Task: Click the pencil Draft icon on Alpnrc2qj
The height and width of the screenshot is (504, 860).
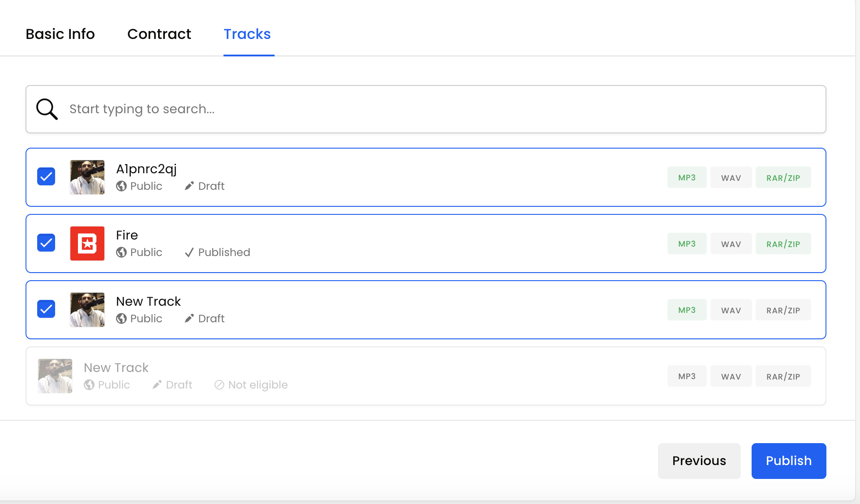Action: pyautogui.click(x=189, y=186)
